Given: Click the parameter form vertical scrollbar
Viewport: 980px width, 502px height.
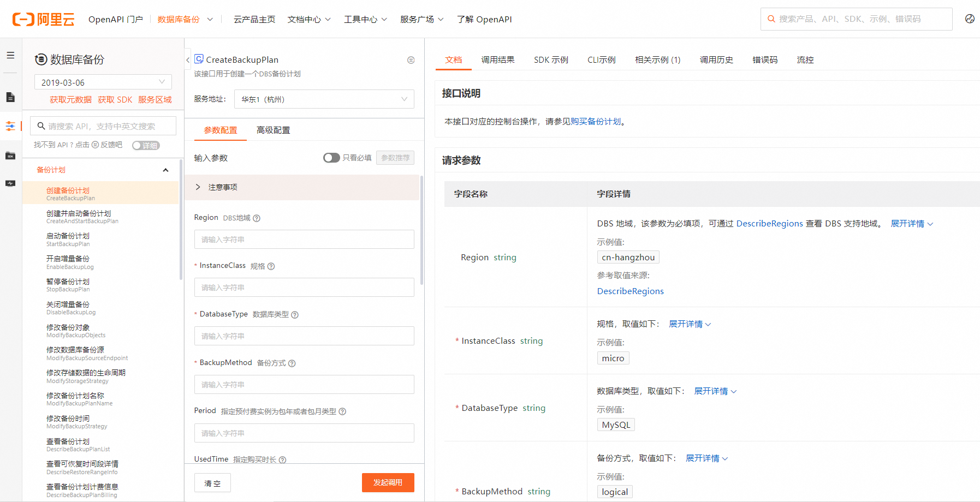Looking at the screenshot, I should (x=421, y=229).
